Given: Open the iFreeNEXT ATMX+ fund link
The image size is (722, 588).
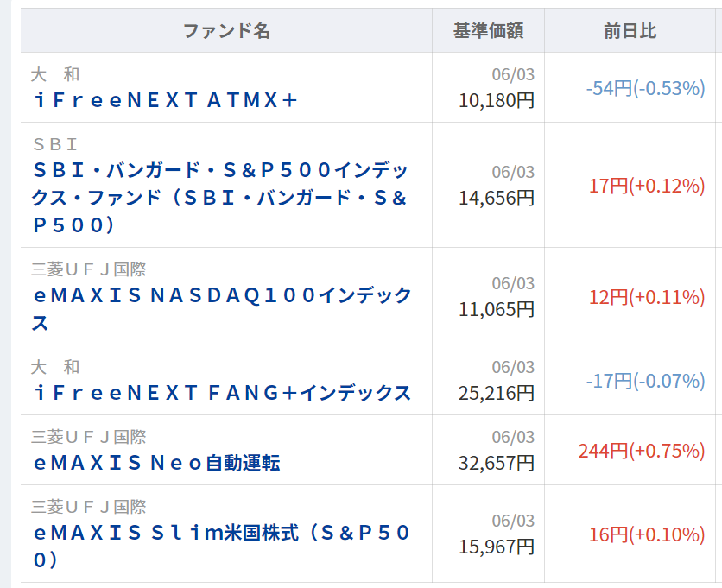Looking at the screenshot, I should point(166,100).
